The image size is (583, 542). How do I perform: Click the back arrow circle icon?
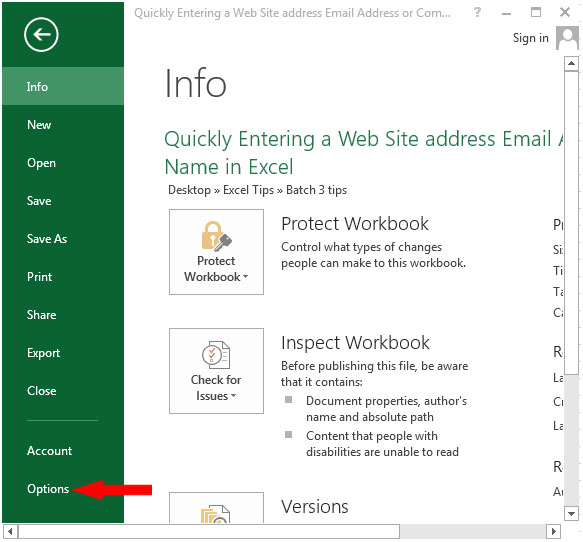41,35
